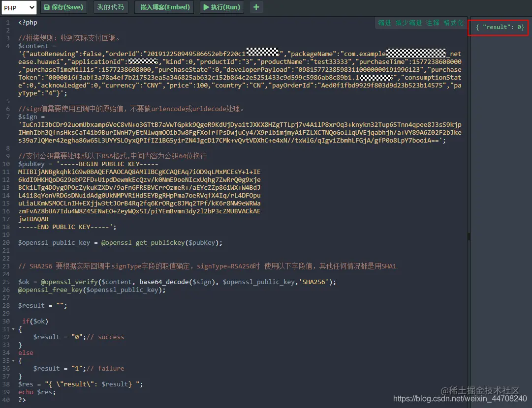Open 我的代码 (My Code)

coord(111,7)
